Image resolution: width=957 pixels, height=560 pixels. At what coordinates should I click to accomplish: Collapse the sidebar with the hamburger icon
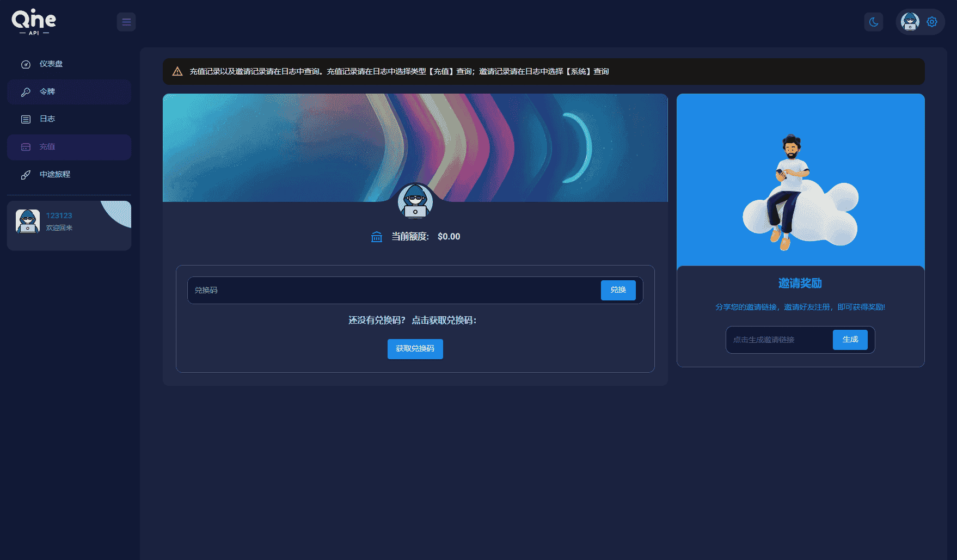point(126,22)
